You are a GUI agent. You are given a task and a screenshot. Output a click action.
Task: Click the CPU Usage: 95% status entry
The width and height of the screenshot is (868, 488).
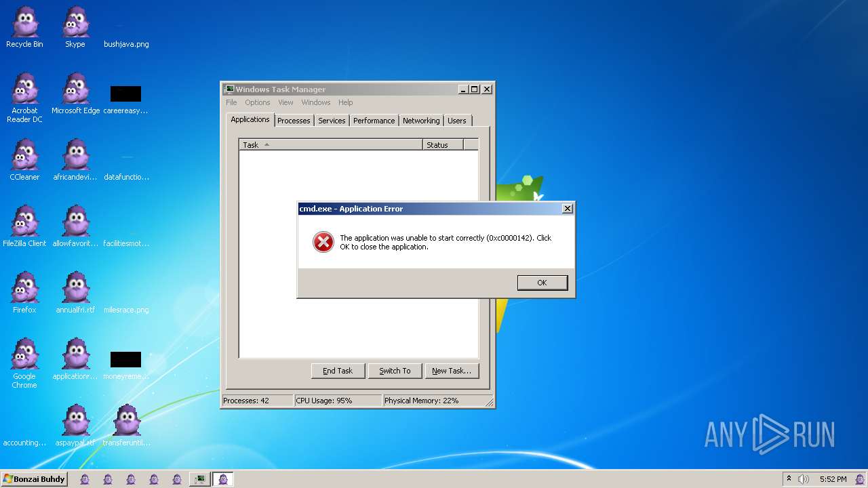click(338, 401)
